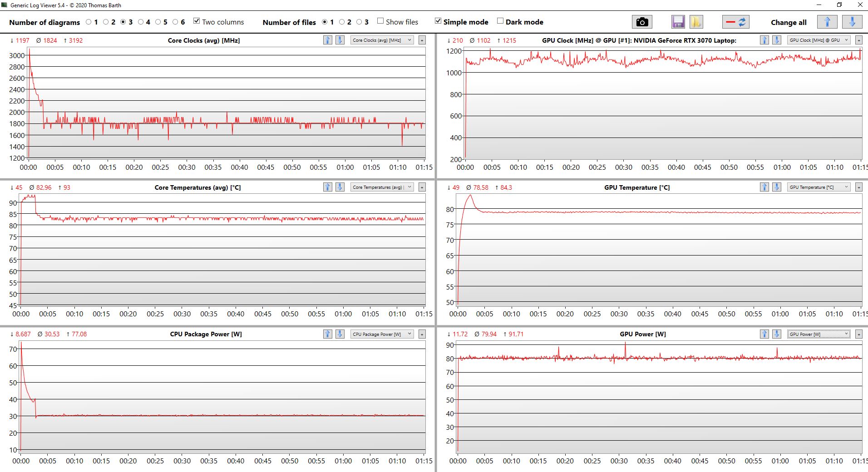Click the Change all up arrow
The width and height of the screenshot is (868, 472).
[827, 22]
